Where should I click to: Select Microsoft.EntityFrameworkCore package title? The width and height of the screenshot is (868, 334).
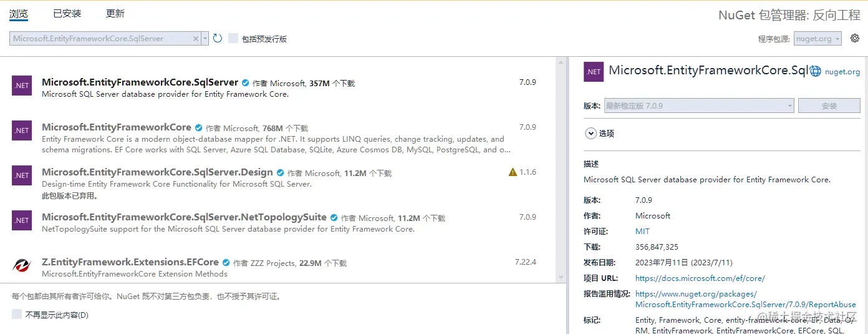tap(117, 127)
